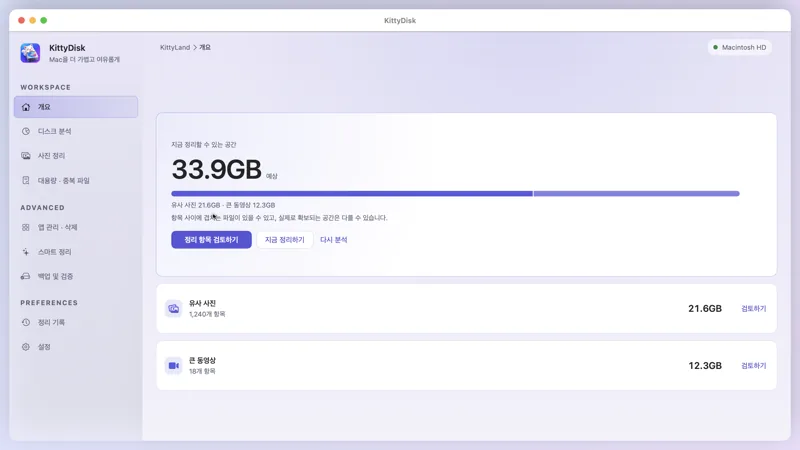Click the 큰 동영상 video camera icon

173,366
